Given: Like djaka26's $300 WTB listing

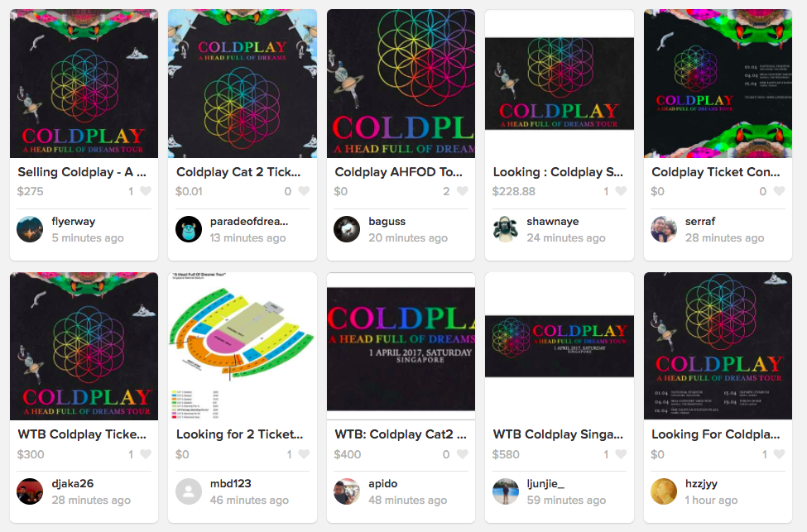Looking at the screenshot, I should (146, 453).
